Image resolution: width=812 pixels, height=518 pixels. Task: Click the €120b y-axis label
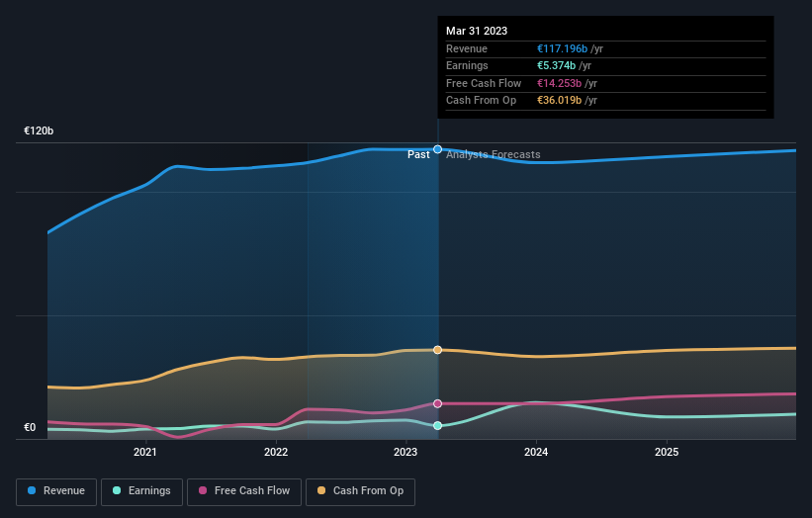click(x=39, y=130)
